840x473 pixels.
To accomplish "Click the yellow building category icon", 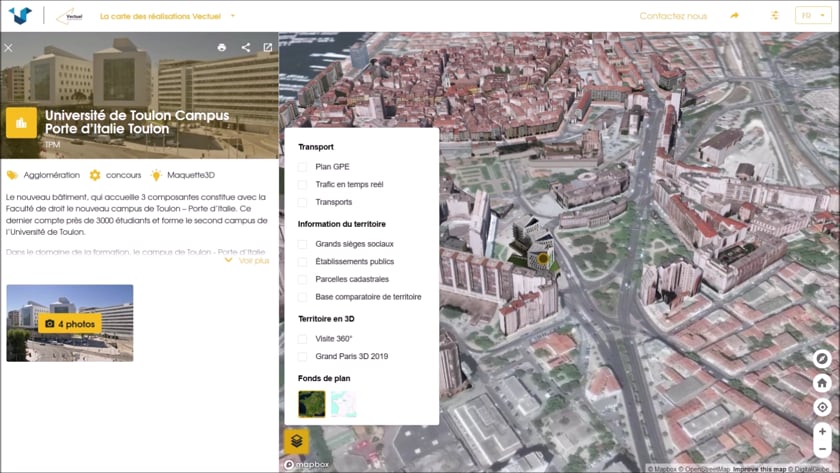I will [21, 123].
